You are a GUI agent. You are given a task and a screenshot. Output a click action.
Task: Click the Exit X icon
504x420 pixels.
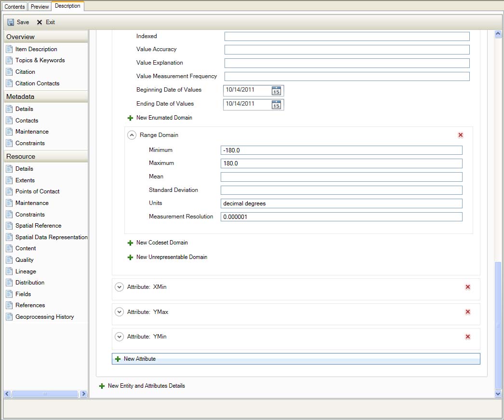tap(40, 22)
